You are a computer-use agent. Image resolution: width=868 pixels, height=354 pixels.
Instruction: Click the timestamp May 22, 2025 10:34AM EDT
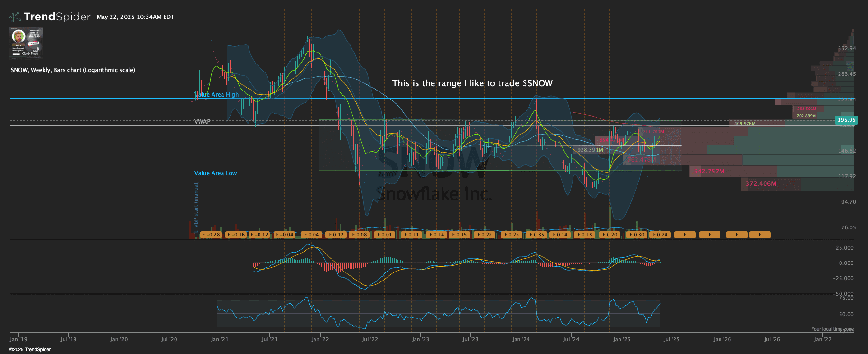pos(136,17)
